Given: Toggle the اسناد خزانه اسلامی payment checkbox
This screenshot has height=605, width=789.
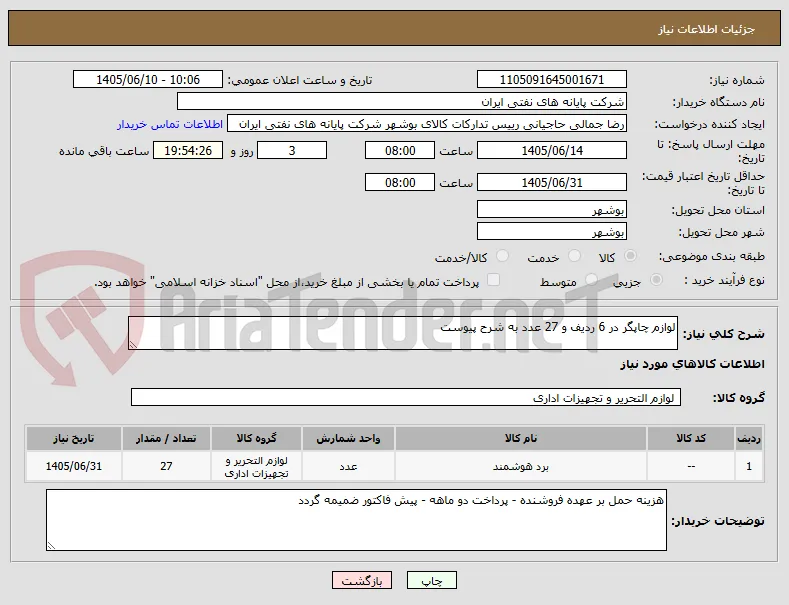Looking at the screenshot, I should pos(494,279).
